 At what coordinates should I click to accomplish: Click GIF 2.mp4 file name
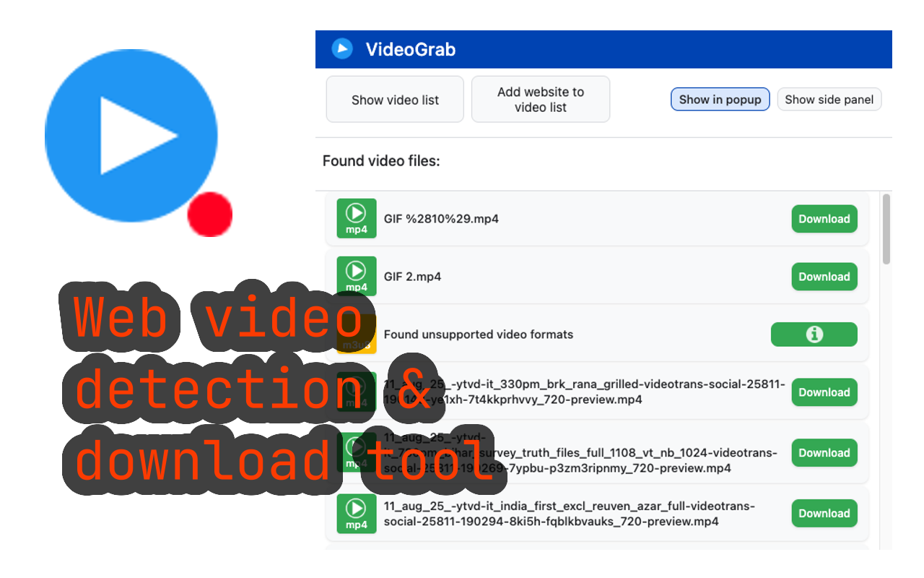[412, 277]
